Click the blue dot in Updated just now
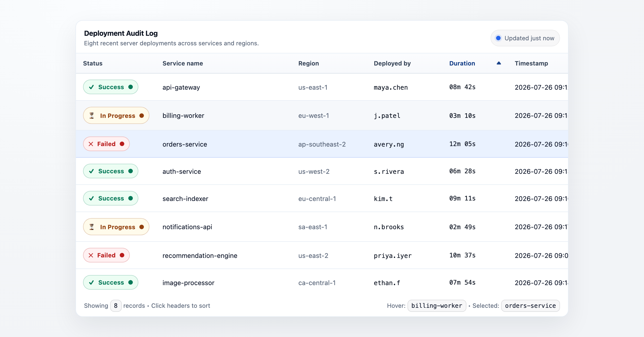The width and height of the screenshot is (644, 337). [498, 38]
